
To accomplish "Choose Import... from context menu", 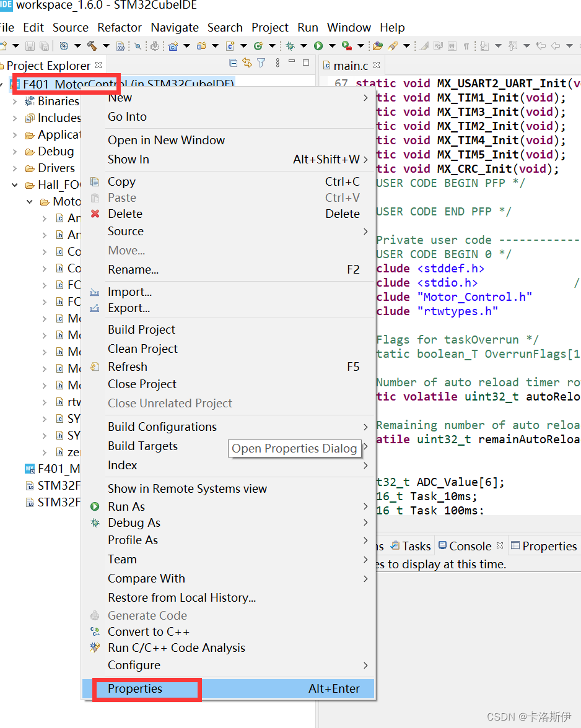I will pos(228,292).
